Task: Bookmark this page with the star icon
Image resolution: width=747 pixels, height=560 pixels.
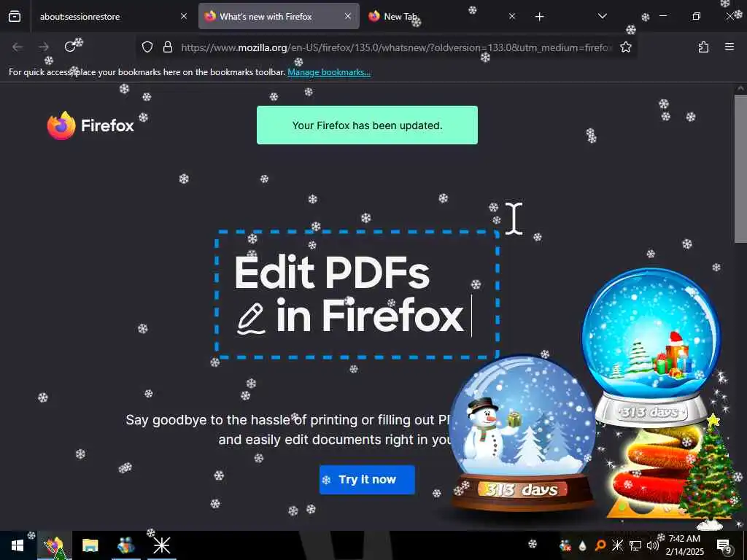Action: pyautogui.click(x=625, y=47)
